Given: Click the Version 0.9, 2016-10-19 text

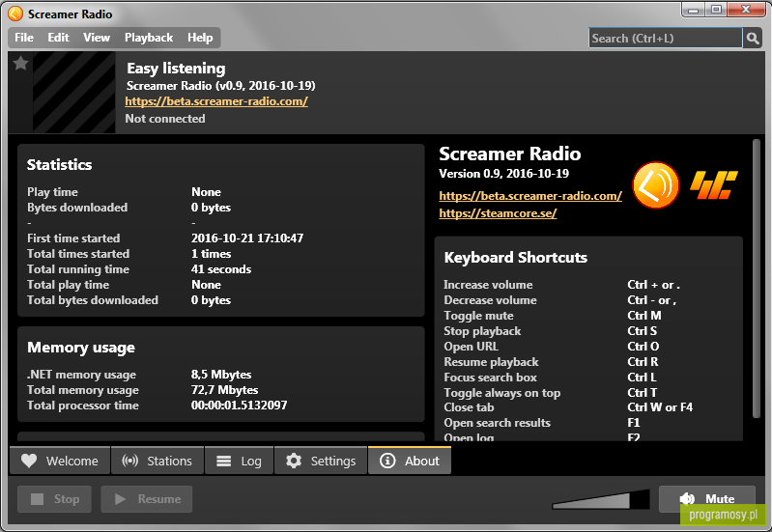Looking at the screenshot, I should [503, 174].
